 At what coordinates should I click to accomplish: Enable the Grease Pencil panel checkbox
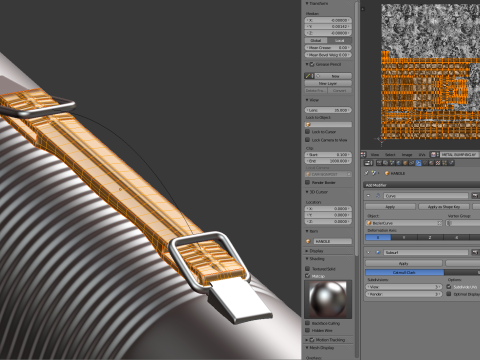(312, 64)
